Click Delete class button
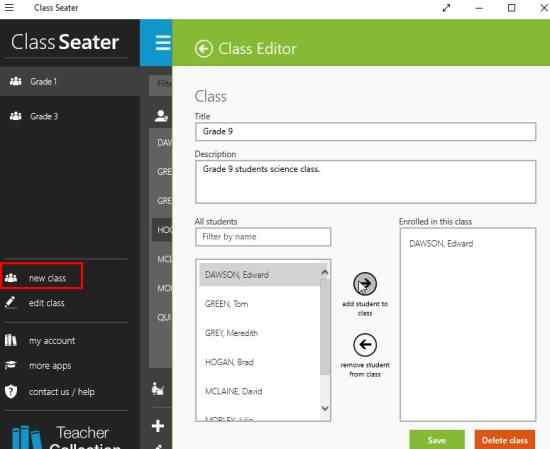 505,440
